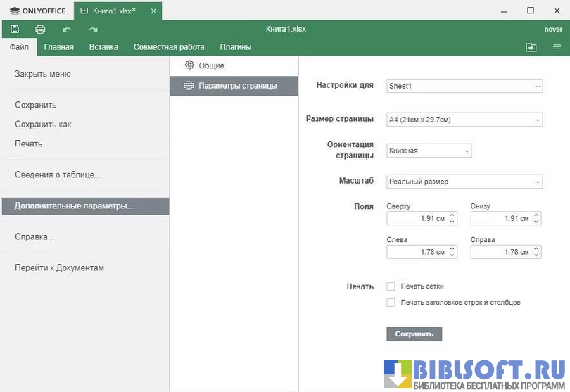The width and height of the screenshot is (570, 392).
Task: Click the Undo arrow icon
Action: [67, 30]
